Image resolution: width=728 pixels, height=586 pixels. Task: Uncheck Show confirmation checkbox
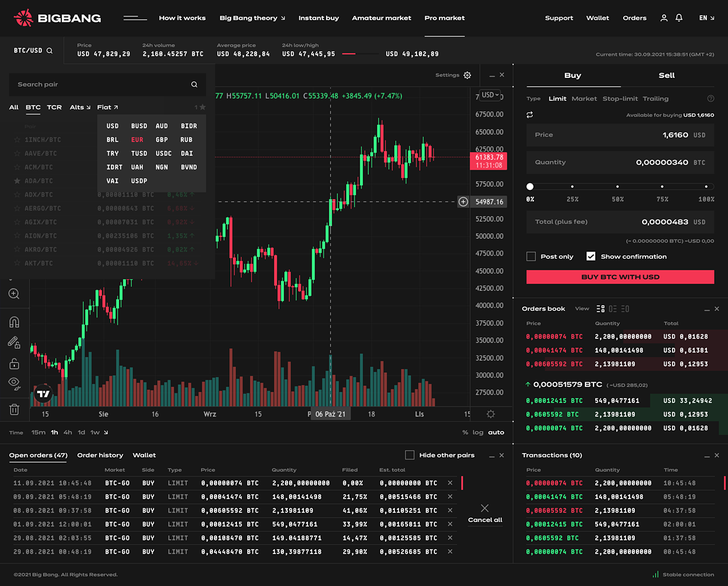click(x=591, y=256)
